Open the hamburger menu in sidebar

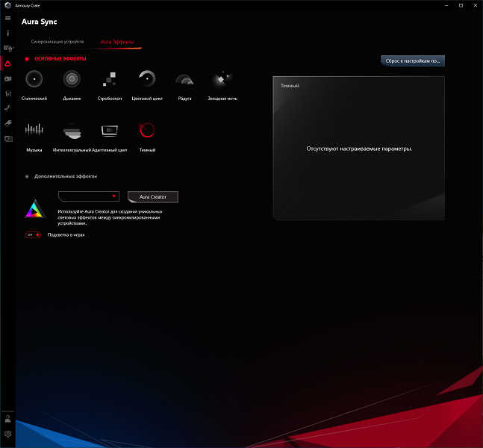point(7,18)
